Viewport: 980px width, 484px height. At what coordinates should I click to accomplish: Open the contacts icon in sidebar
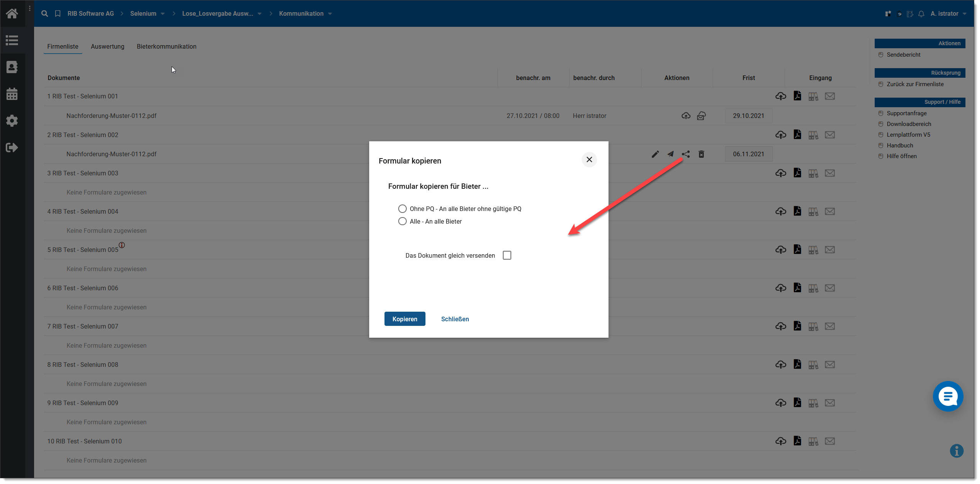click(12, 67)
